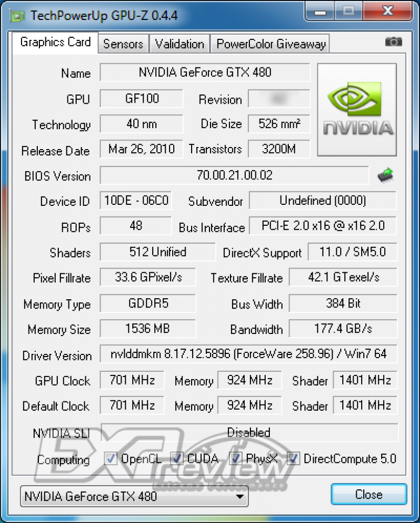Screen dimensions: 420x523
Task: Click the Transistors field 3200M
Action: (x=279, y=149)
